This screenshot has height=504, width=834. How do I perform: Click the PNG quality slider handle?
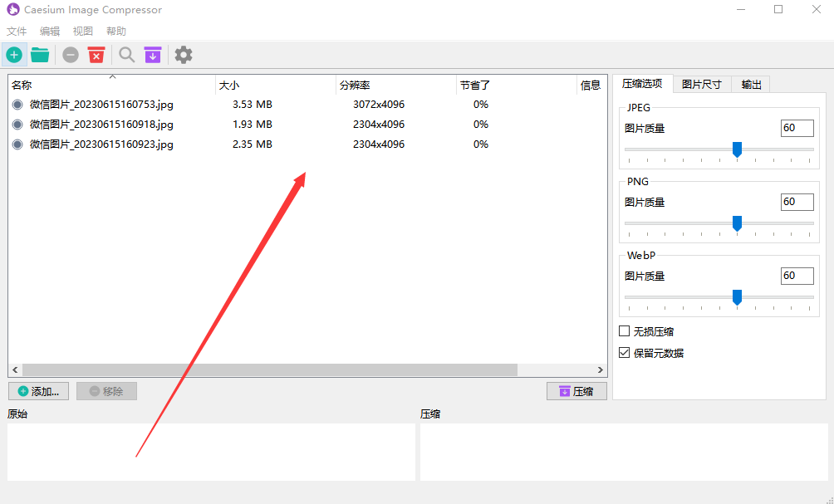[x=737, y=224]
